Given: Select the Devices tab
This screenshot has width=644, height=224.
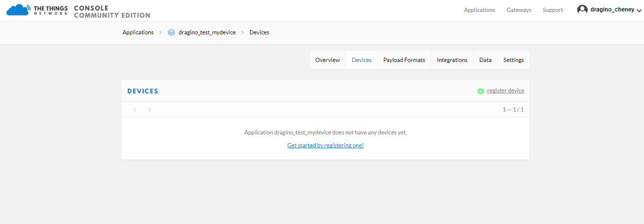Looking at the screenshot, I should point(361,60).
